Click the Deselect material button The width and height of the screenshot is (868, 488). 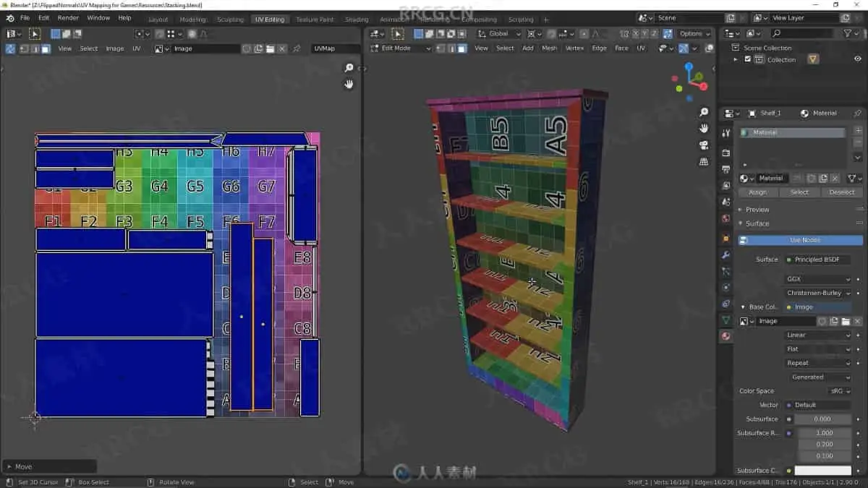[x=842, y=192]
